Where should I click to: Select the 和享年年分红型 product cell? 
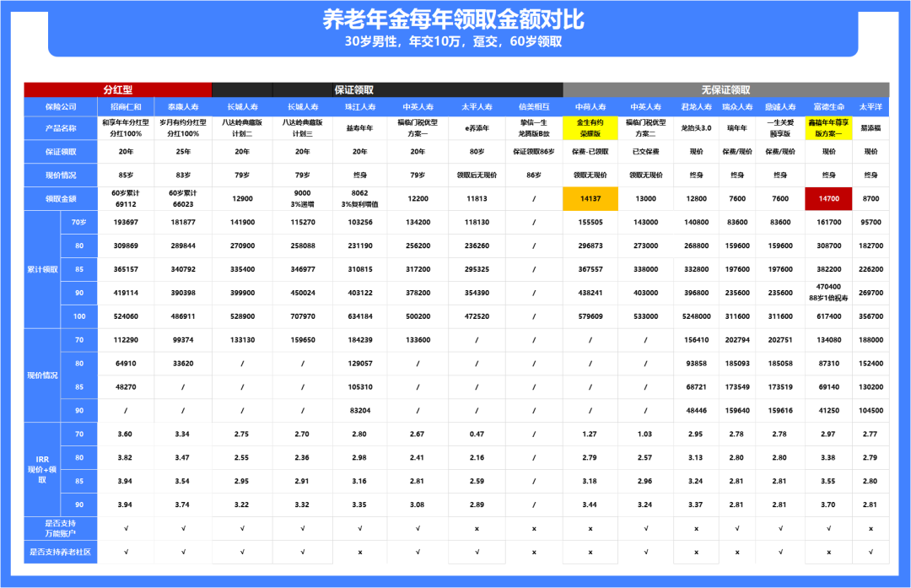(126, 128)
